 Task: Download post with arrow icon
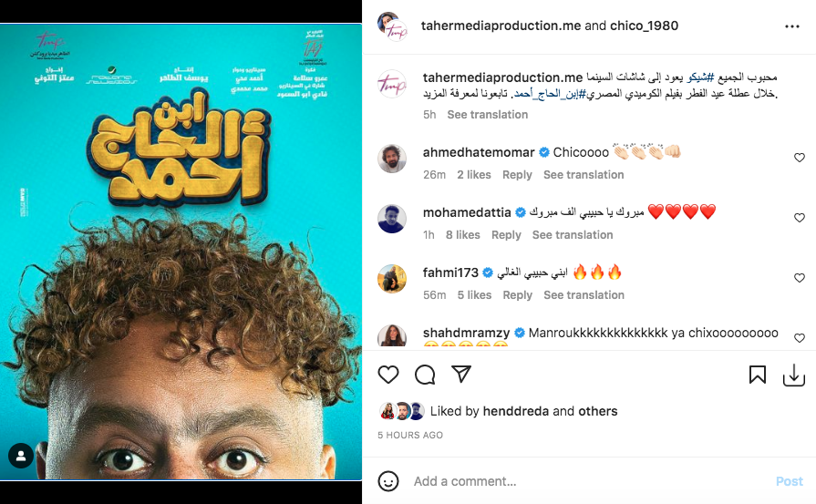(x=793, y=375)
